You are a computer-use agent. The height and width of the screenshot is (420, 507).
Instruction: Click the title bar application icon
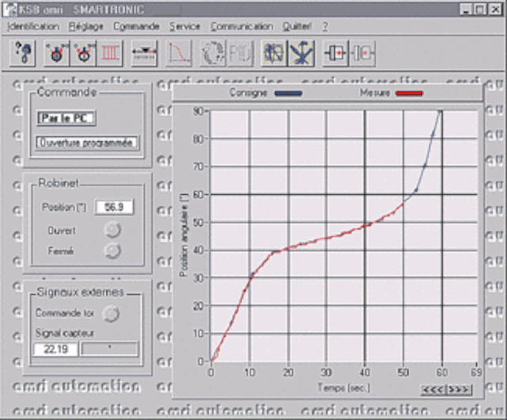10,10
